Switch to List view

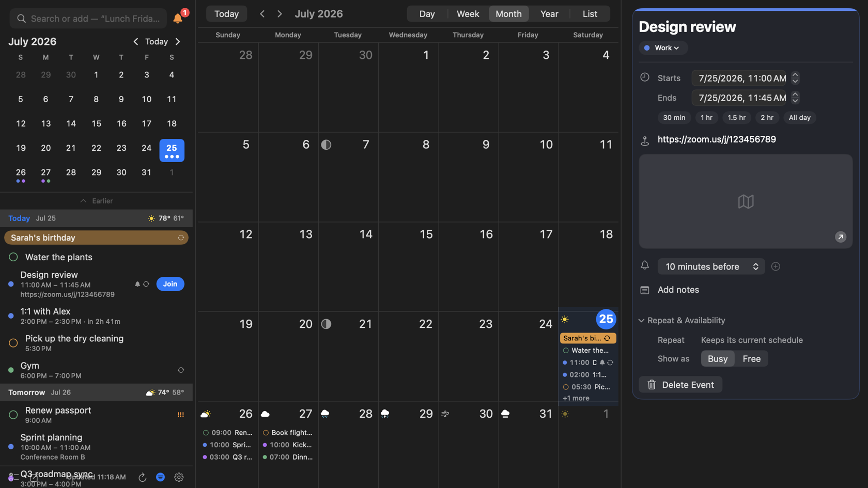coord(590,14)
